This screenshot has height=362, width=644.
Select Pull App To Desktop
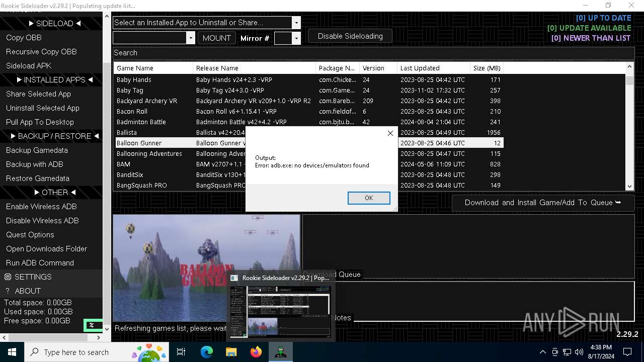(40, 122)
